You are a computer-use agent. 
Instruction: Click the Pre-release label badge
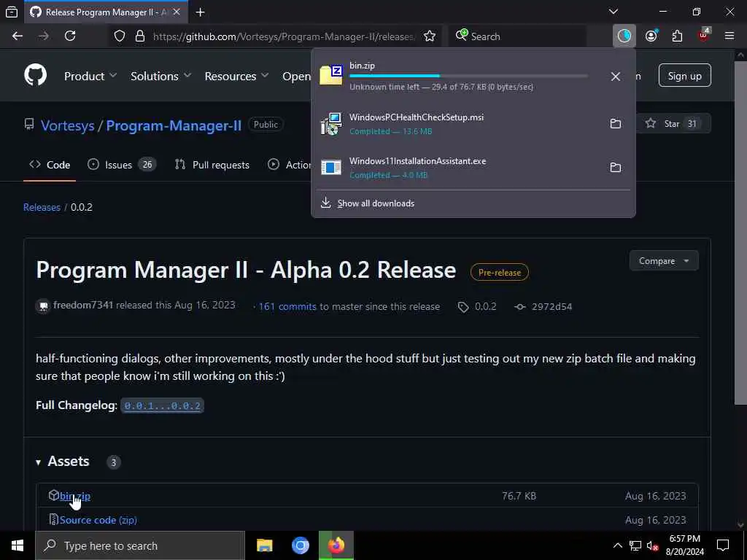click(x=499, y=273)
